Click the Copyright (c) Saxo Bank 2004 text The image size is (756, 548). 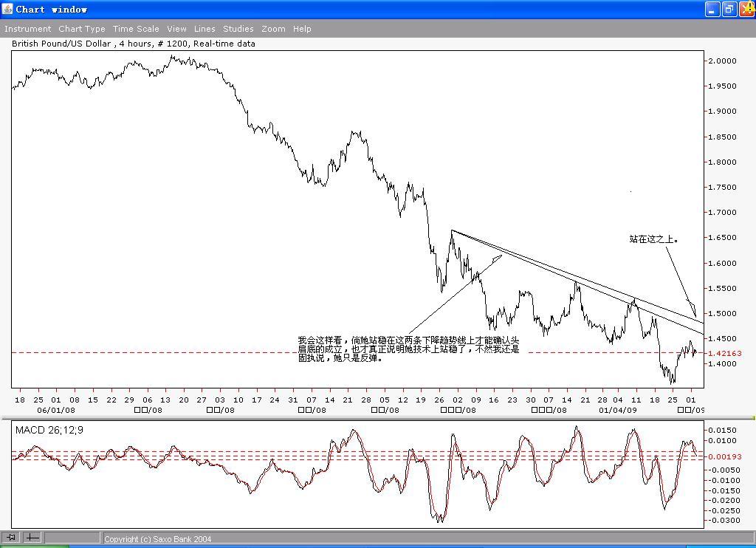click(158, 539)
